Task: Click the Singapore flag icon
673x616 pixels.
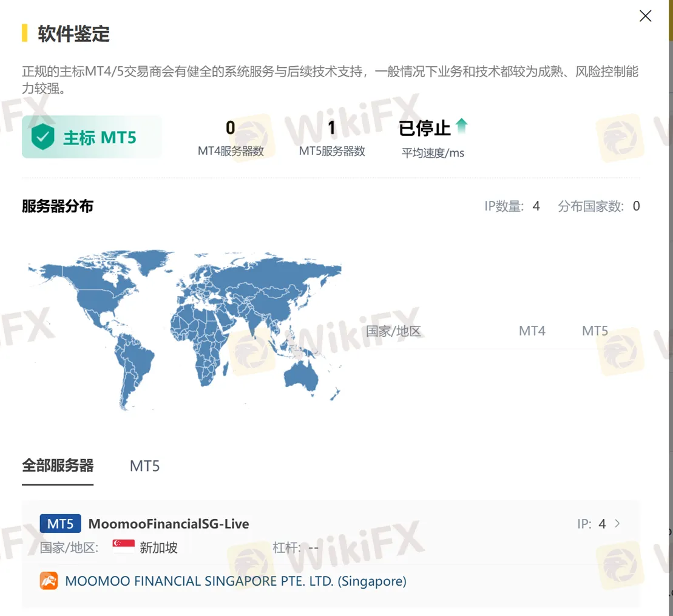Action: point(123,547)
